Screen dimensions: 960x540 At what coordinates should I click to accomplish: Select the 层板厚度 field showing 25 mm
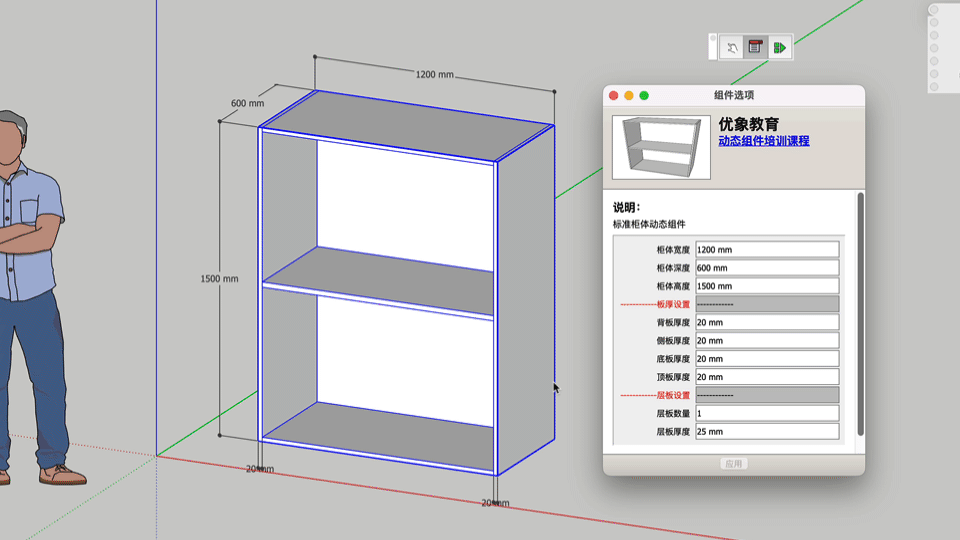click(x=766, y=432)
